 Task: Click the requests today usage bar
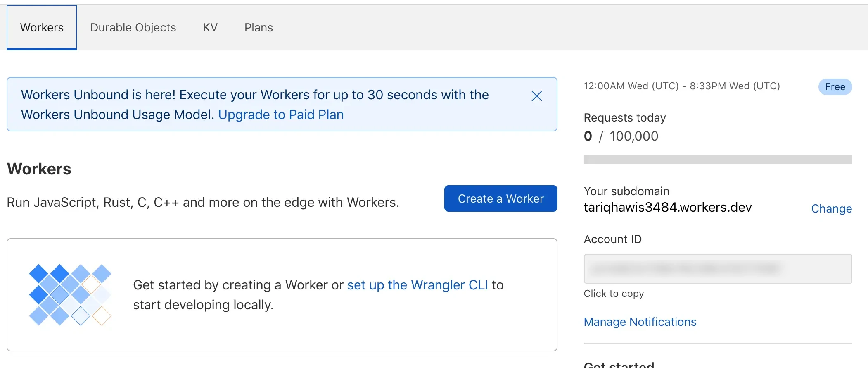[718, 160]
